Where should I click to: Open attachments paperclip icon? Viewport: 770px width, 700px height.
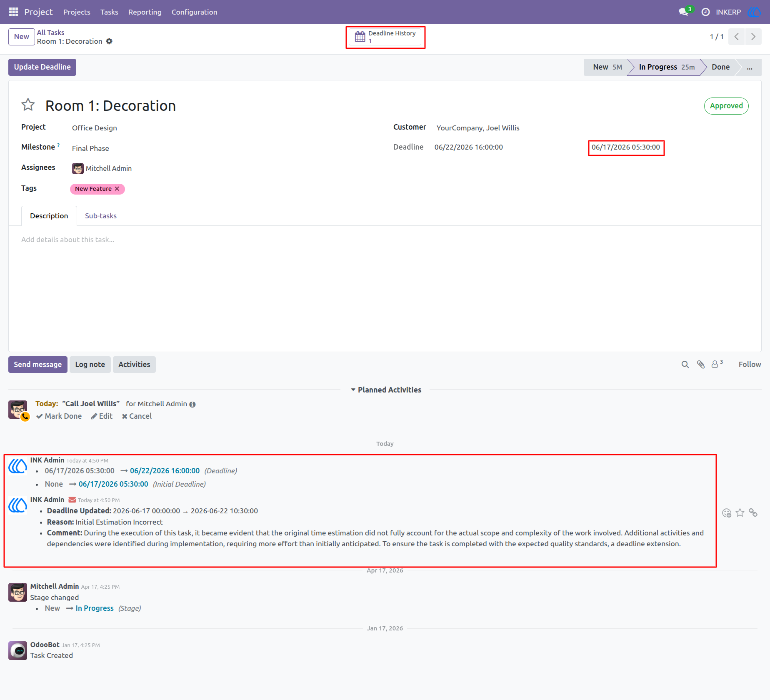point(701,365)
